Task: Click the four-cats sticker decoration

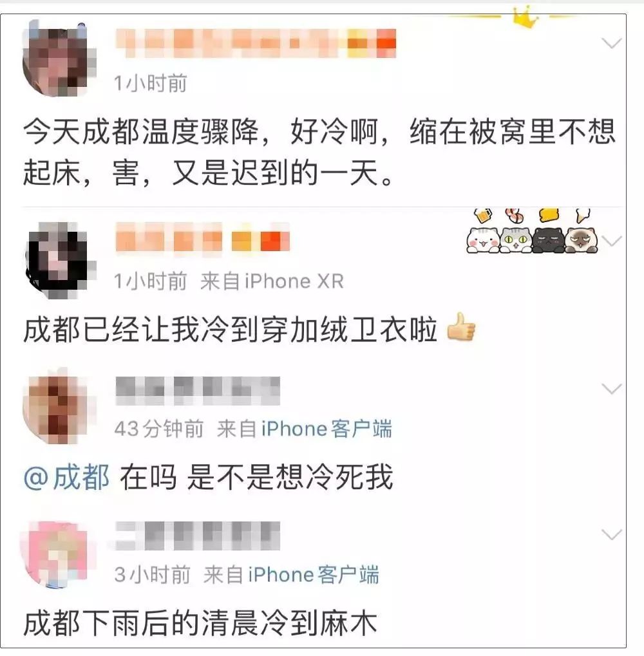Action: (533, 231)
